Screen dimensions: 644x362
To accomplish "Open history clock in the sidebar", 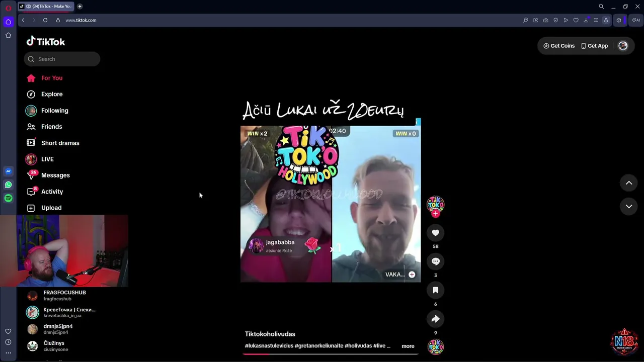I will (8, 342).
